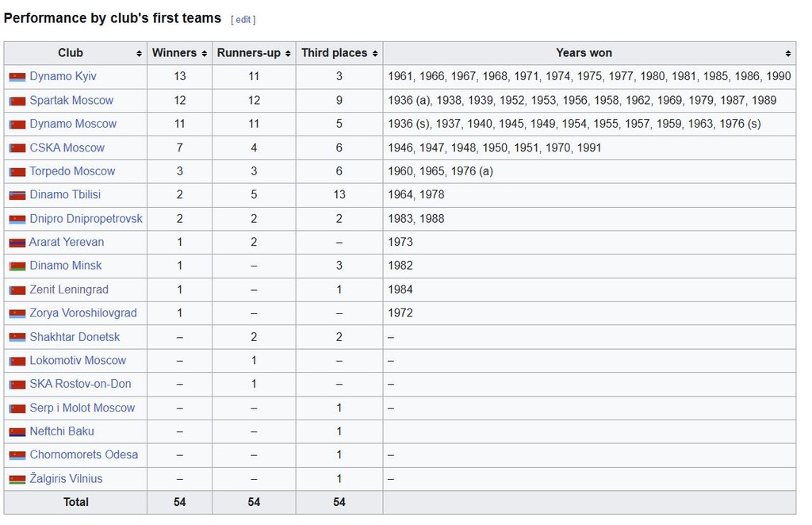Open the Dnipro Dnipropetrovsk club page
This screenshot has height=525, width=812.
[x=86, y=219]
